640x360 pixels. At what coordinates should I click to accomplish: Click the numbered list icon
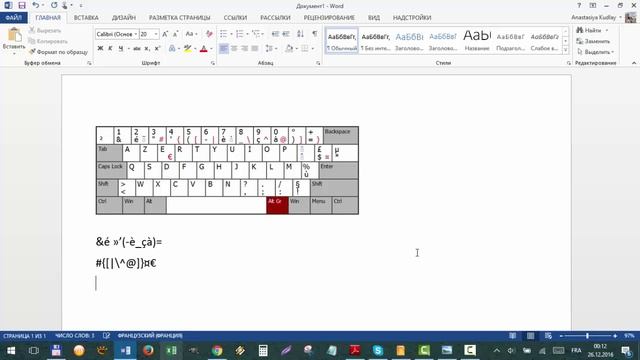point(240,34)
